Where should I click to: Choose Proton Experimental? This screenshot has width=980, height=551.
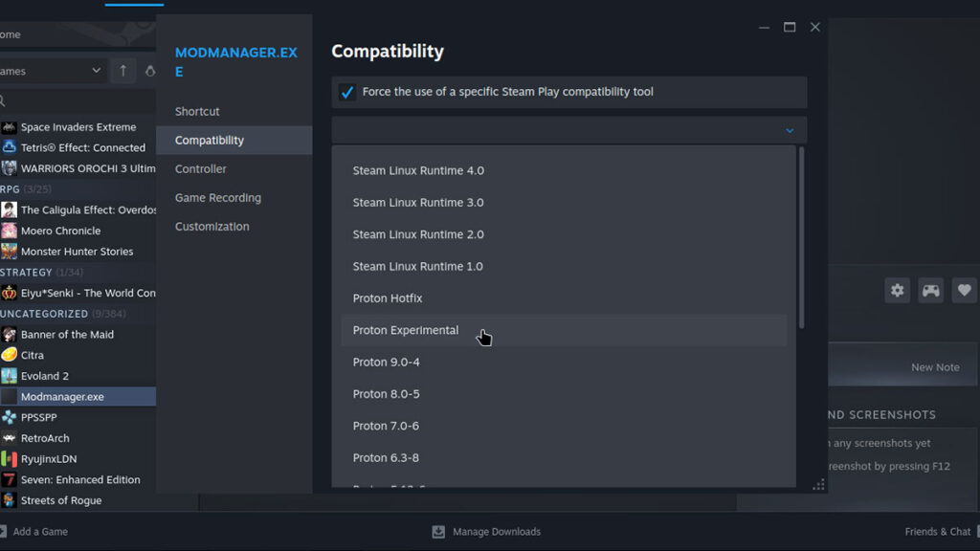[x=564, y=330]
